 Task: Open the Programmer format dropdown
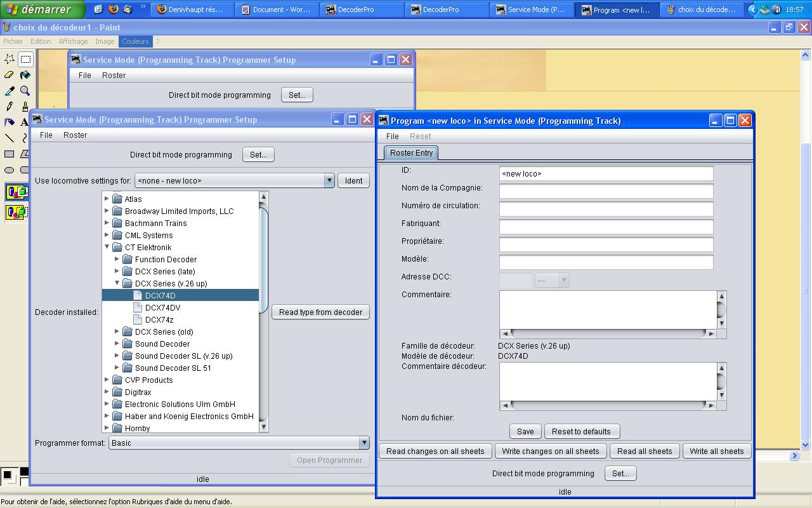(363, 443)
